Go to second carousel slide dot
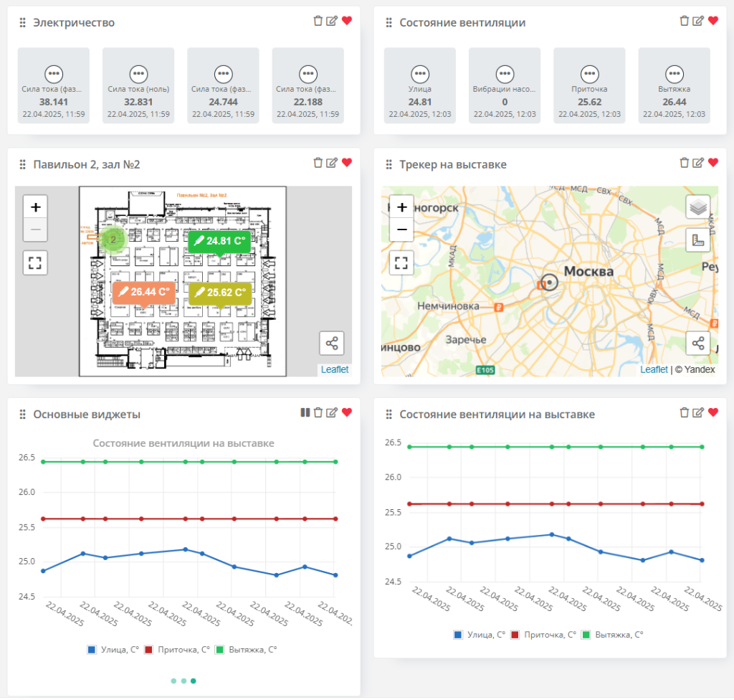This screenshot has width=734, height=700. pos(183,681)
